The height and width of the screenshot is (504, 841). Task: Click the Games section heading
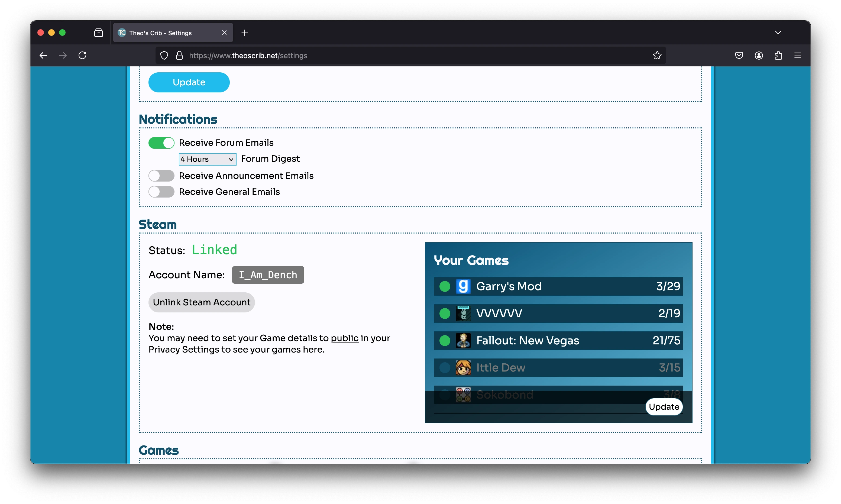coord(159,450)
